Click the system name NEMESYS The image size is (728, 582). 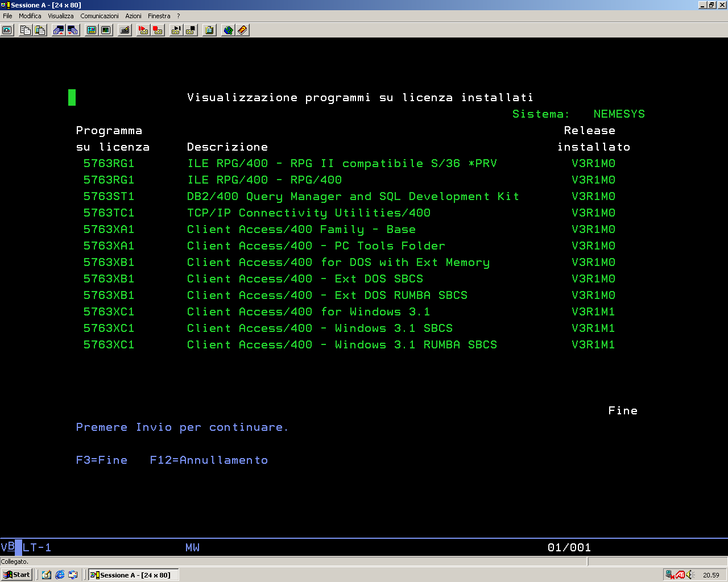pos(619,114)
